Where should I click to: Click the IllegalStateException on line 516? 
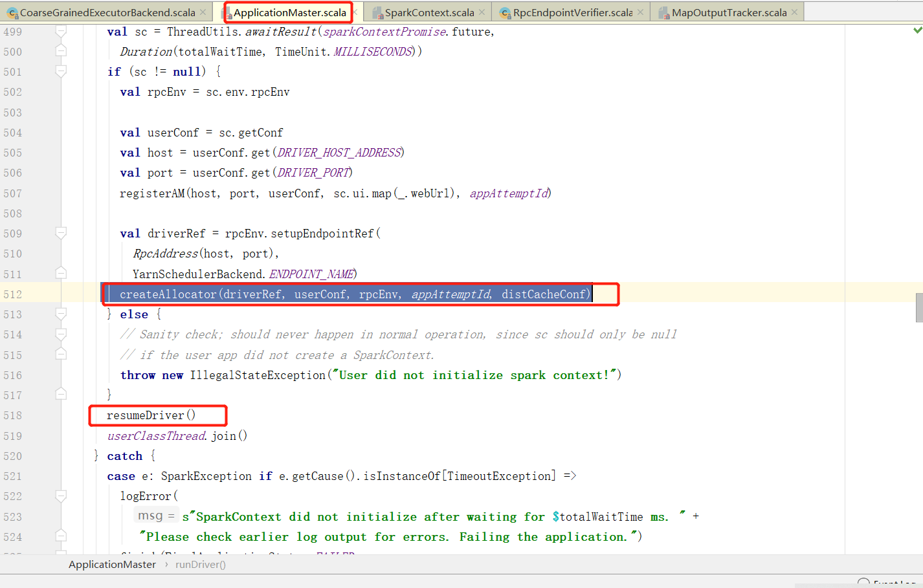[258, 375]
